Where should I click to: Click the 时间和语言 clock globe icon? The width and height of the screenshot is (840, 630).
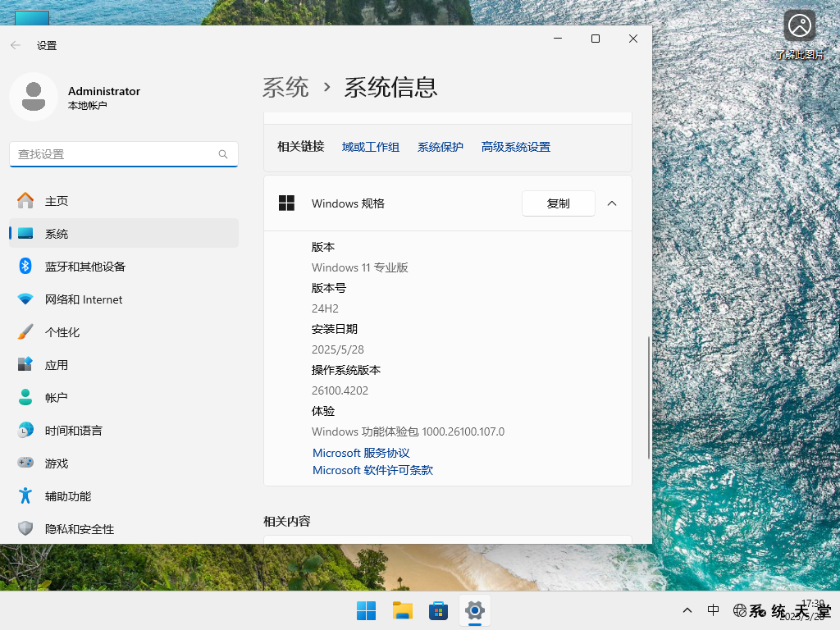25,430
